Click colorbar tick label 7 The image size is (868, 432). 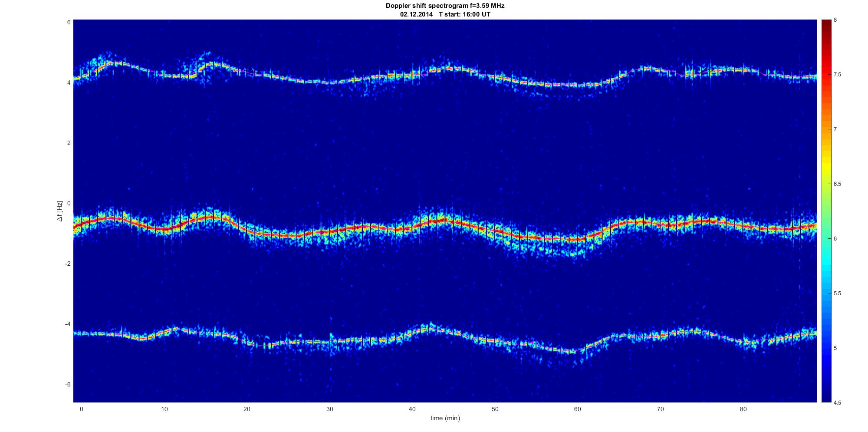[x=835, y=129]
